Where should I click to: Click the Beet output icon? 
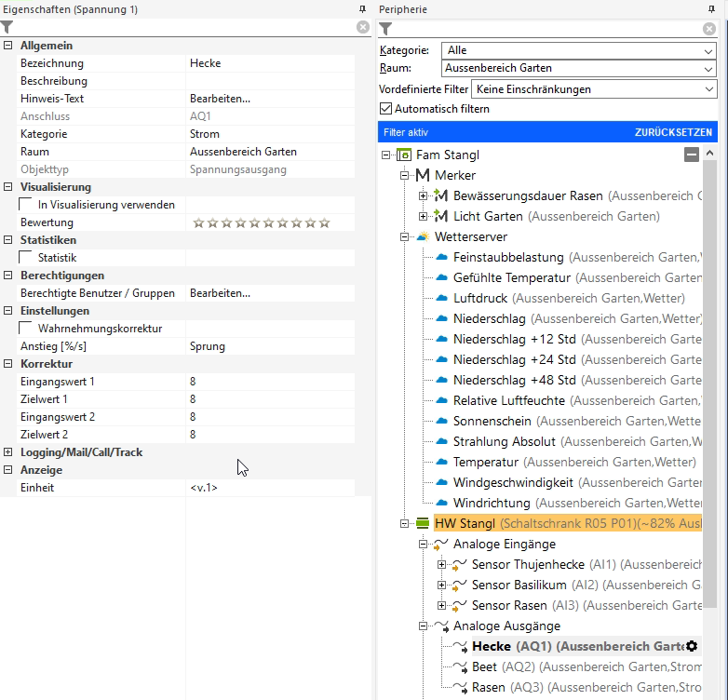coord(460,667)
